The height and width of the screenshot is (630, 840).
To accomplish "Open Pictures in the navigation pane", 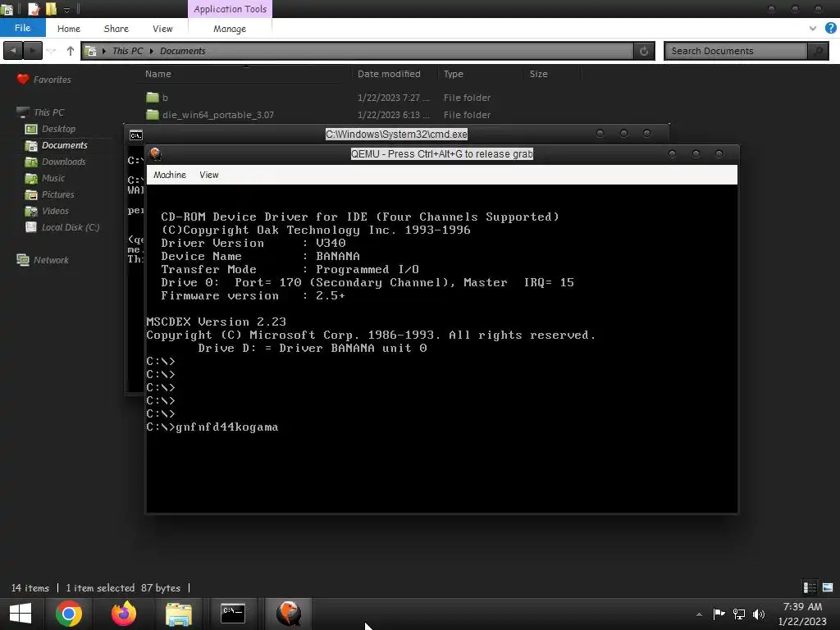I will pos(50,194).
